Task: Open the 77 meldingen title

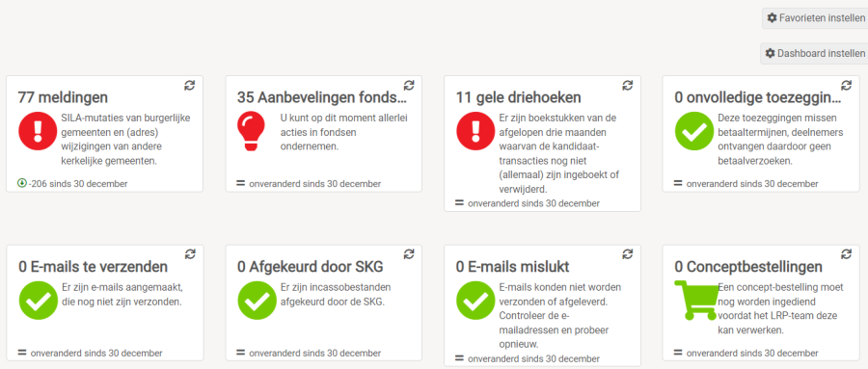Action: (63, 97)
